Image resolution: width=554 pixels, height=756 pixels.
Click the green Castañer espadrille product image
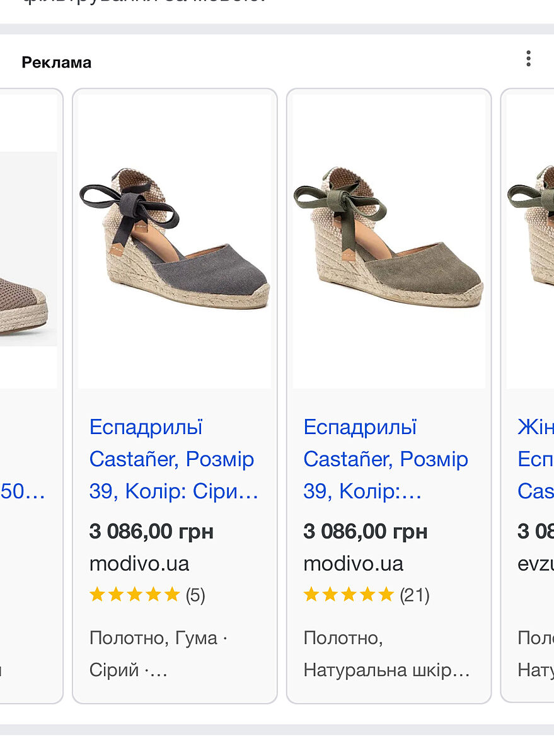click(x=388, y=239)
